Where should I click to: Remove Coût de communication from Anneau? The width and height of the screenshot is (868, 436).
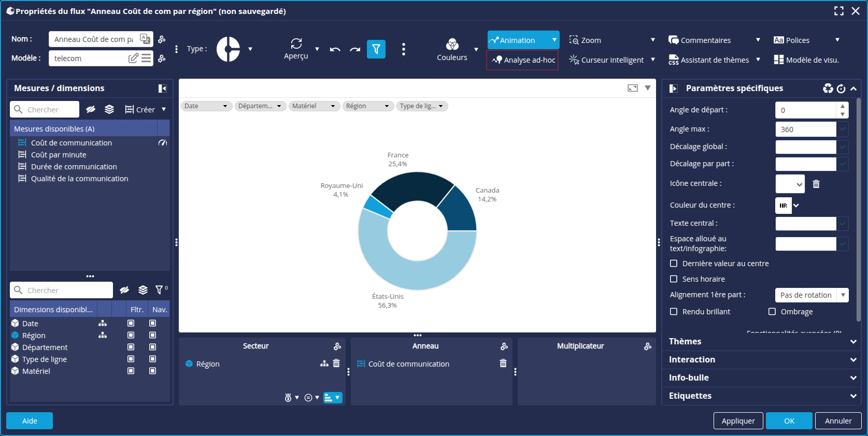tap(503, 364)
